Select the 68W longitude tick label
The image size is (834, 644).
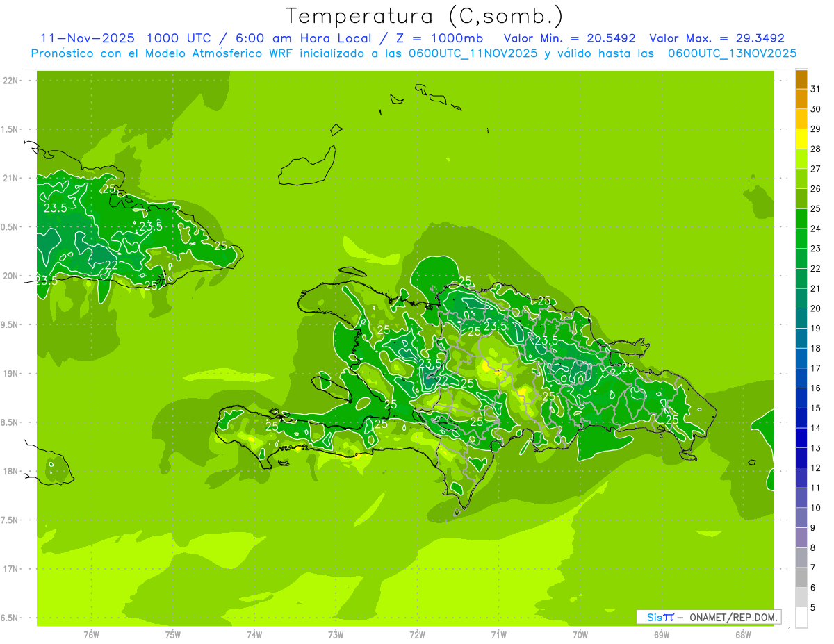(742, 634)
